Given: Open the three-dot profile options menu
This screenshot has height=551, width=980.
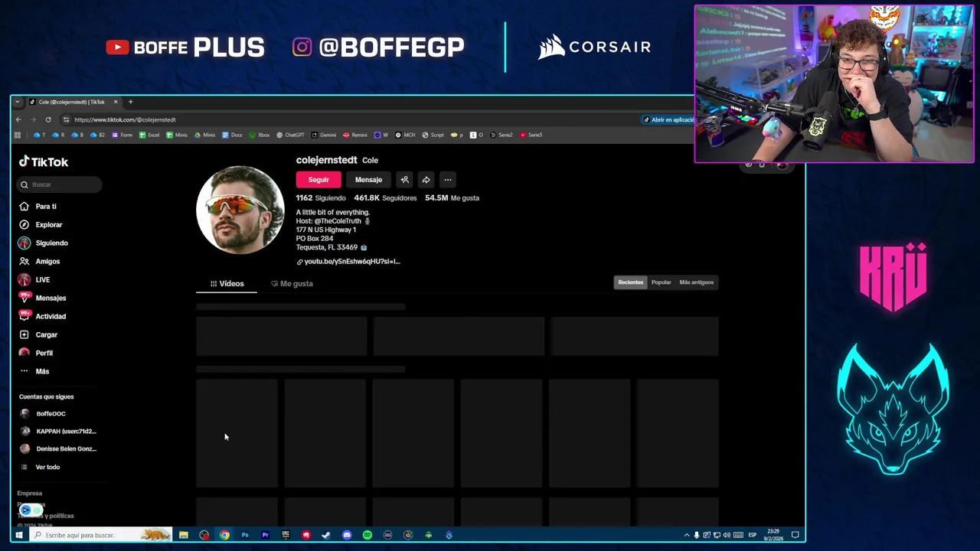Looking at the screenshot, I should click(448, 180).
